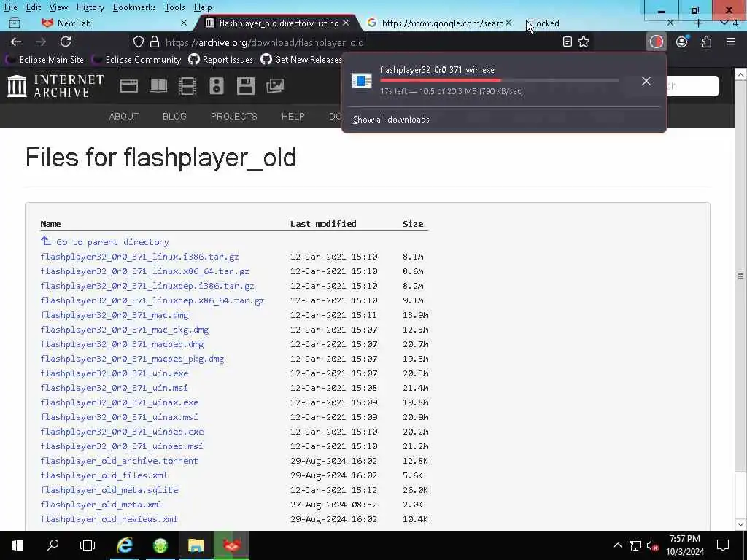The image size is (747, 560).
Task: Bookmark this page with the star icon
Action: tap(584, 42)
